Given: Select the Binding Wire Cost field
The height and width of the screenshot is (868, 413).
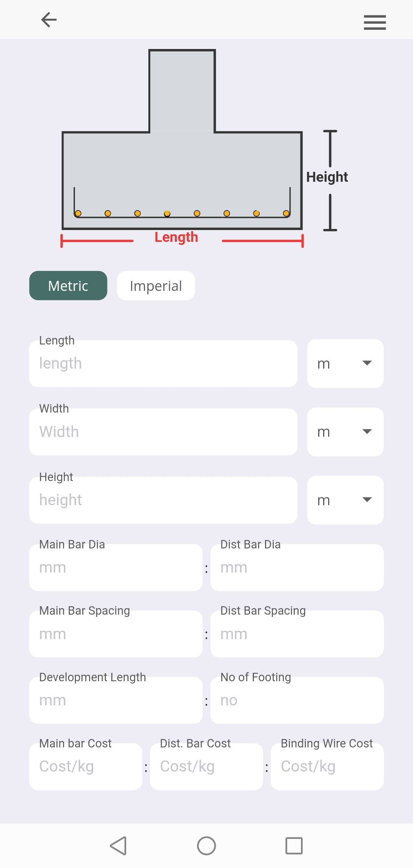Looking at the screenshot, I should pos(327,767).
